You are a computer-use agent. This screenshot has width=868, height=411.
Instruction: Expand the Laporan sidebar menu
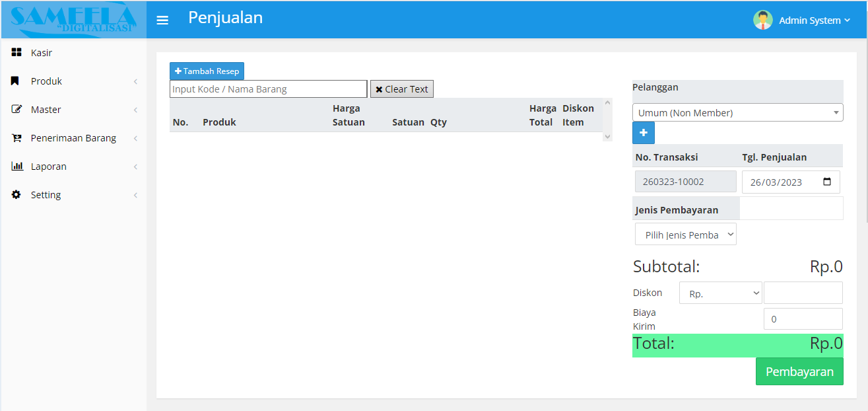[73, 167]
